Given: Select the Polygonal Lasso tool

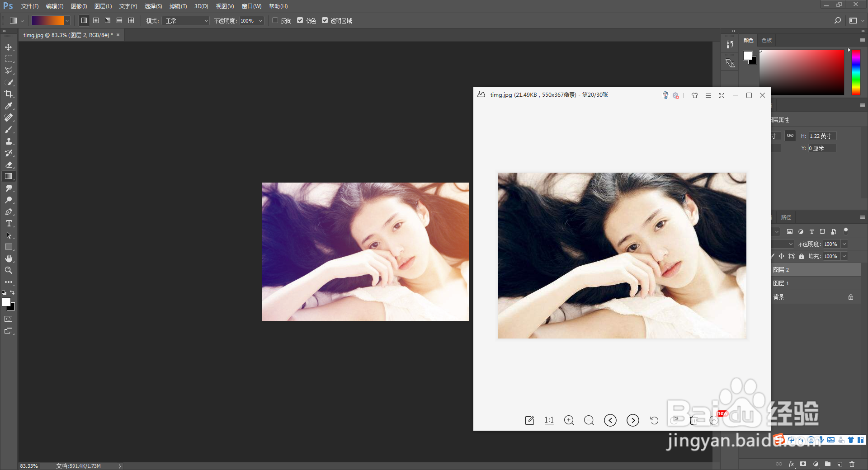Looking at the screenshot, I should [x=9, y=70].
